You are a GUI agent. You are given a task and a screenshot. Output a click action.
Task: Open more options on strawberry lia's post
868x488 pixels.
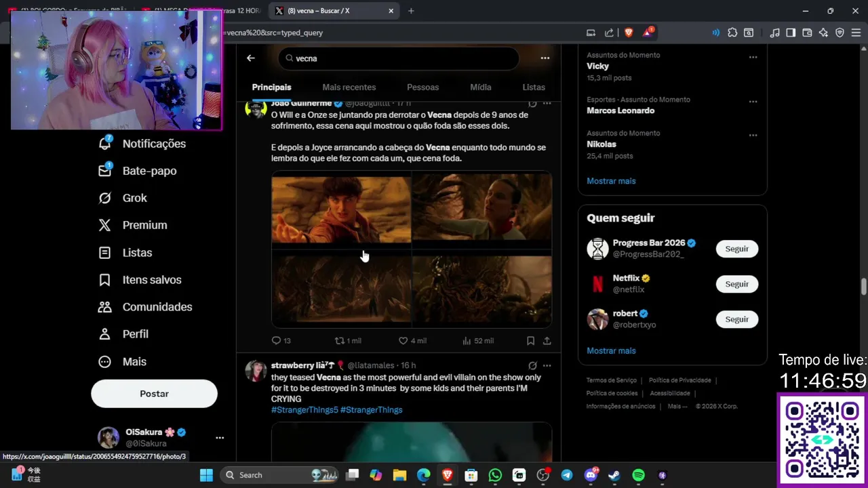click(x=547, y=365)
